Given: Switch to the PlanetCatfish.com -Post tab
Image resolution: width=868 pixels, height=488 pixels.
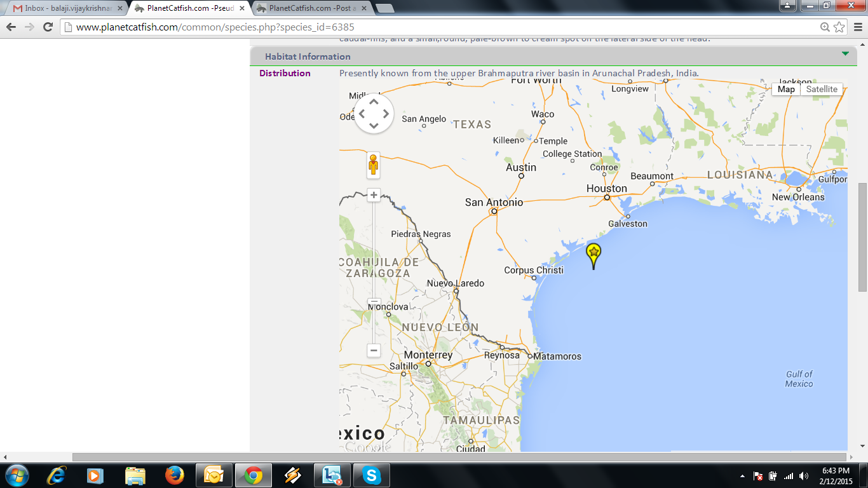Looking at the screenshot, I should (x=313, y=8).
